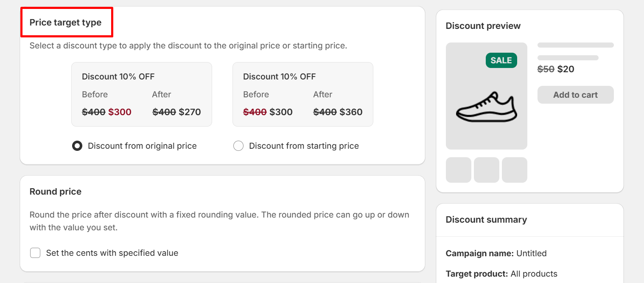Image resolution: width=644 pixels, height=283 pixels.
Task: Click the "Target product: All products" line
Action: (x=501, y=274)
